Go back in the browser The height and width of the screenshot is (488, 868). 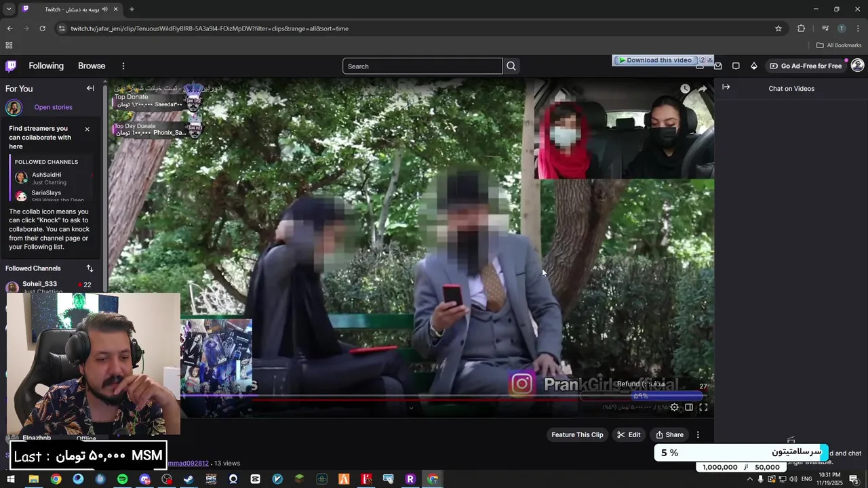[9, 28]
